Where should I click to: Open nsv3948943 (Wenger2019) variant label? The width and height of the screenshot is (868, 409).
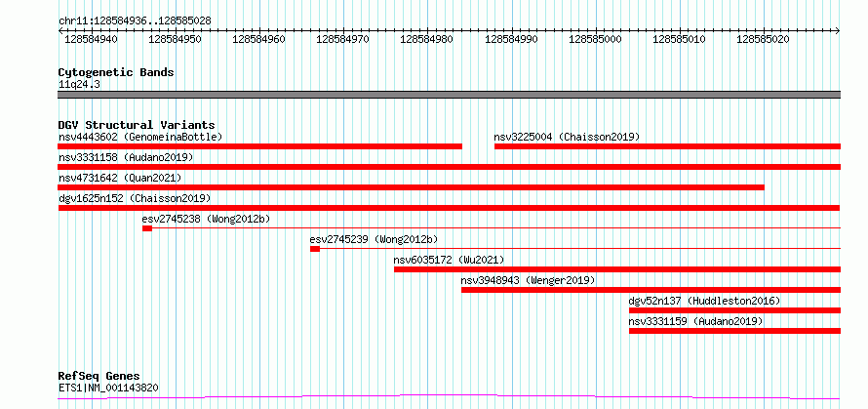coord(528,280)
